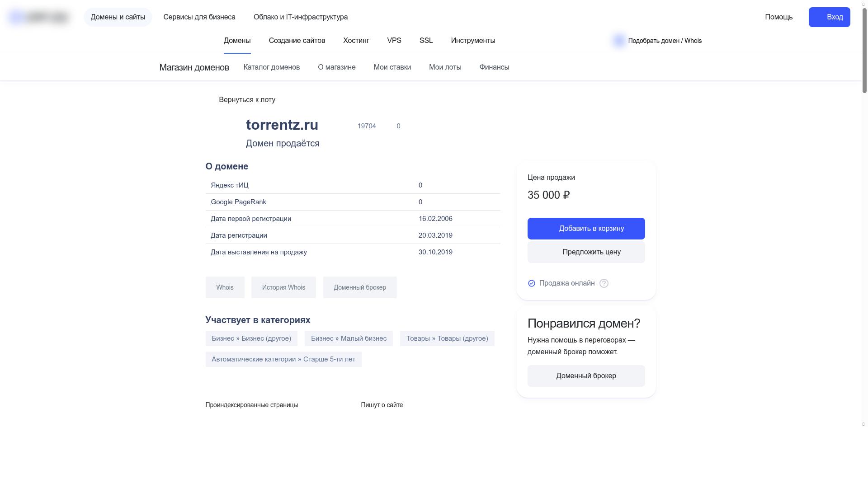This screenshot has height=488, width=868.
Task: Click Добавить в корзину
Action: pos(586,228)
